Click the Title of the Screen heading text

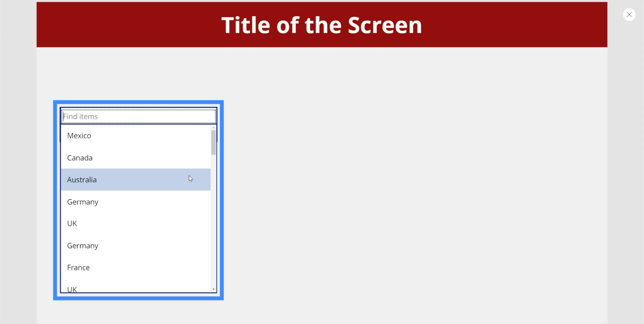click(x=322, y=25)
